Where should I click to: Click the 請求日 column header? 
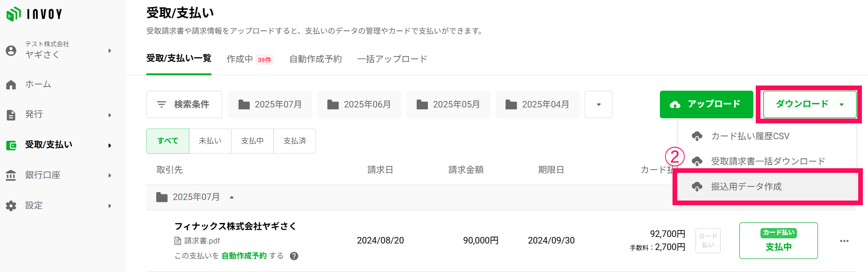coord(380,170)
